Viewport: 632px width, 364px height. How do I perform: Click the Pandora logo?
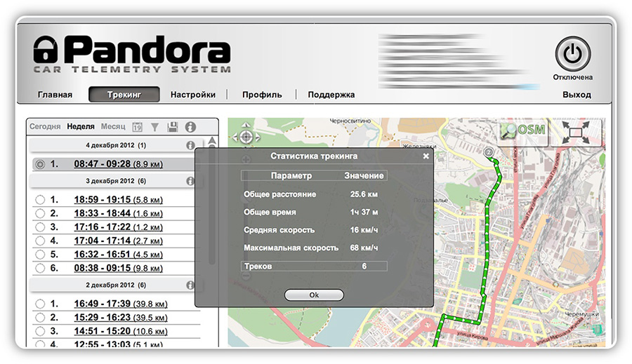pos(132,54)
